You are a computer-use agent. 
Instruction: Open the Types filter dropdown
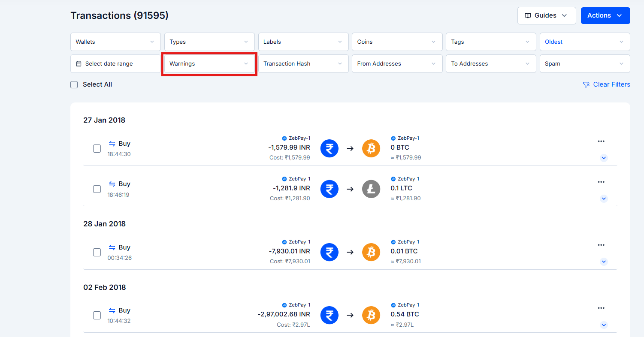209,42
